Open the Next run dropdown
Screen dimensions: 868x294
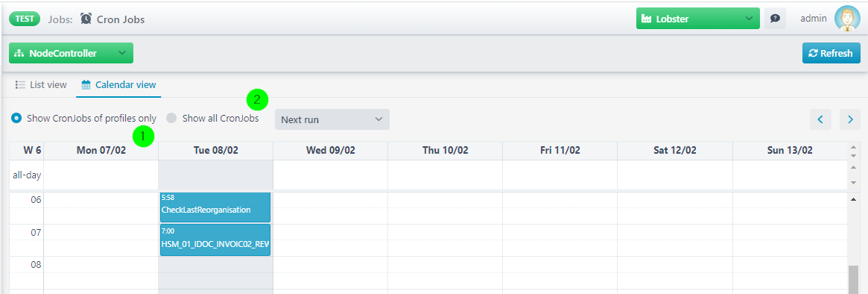click(332, 119)
